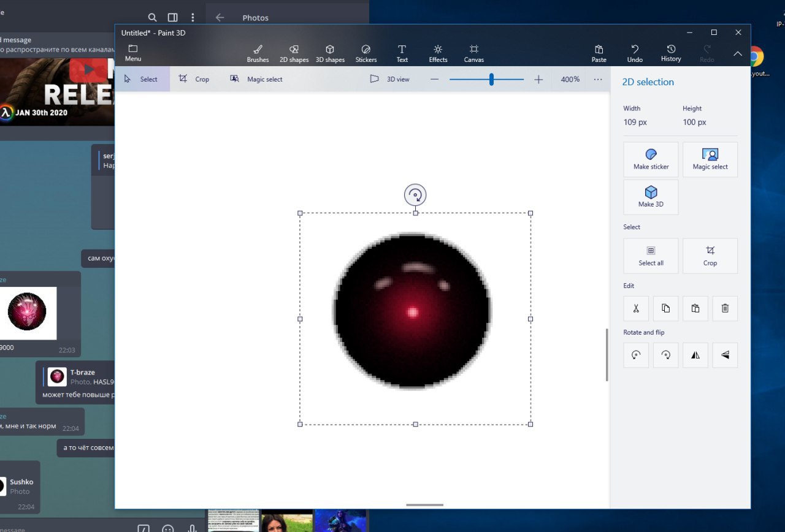Open the 3D shapes tab
Viewport: 785px width, 532px height.
click(x=330, y=53)
